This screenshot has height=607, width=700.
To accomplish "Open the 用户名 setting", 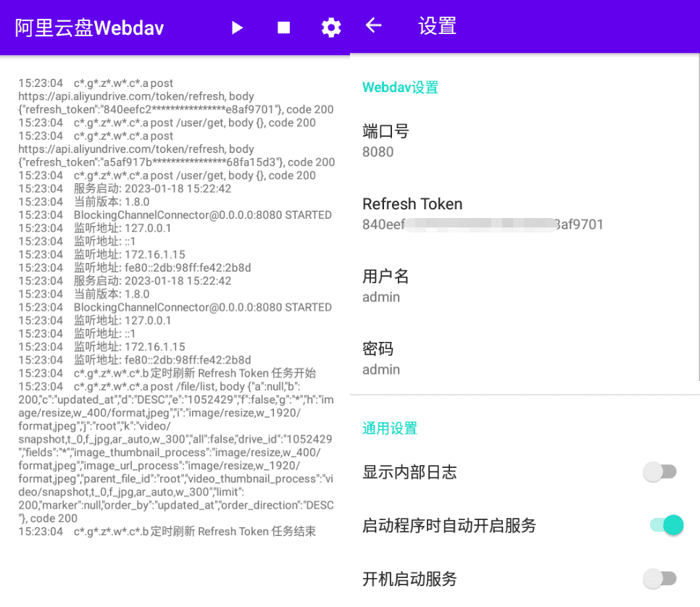I will [386, 285].
